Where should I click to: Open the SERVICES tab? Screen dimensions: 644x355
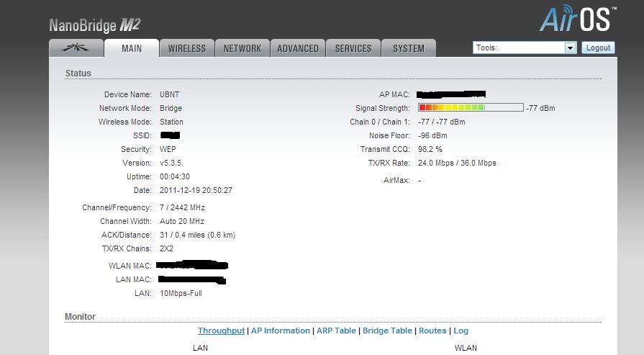(x=353, y=48)
